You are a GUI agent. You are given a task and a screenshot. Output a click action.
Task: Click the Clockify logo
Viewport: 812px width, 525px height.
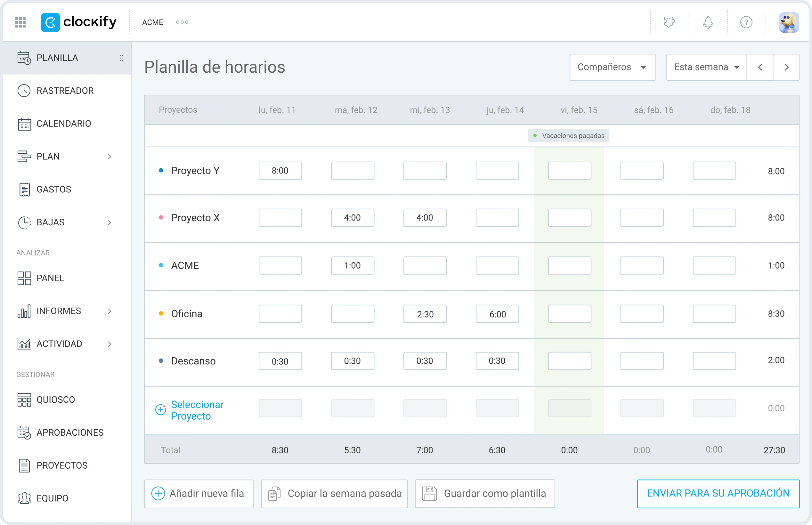(x=78, y=22)
